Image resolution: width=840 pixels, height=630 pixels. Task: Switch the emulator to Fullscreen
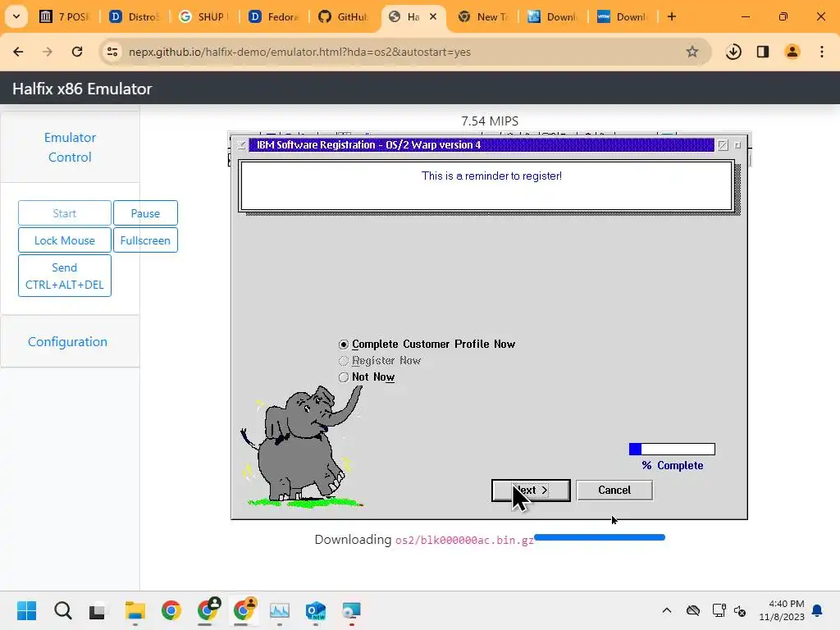point(145,240)
